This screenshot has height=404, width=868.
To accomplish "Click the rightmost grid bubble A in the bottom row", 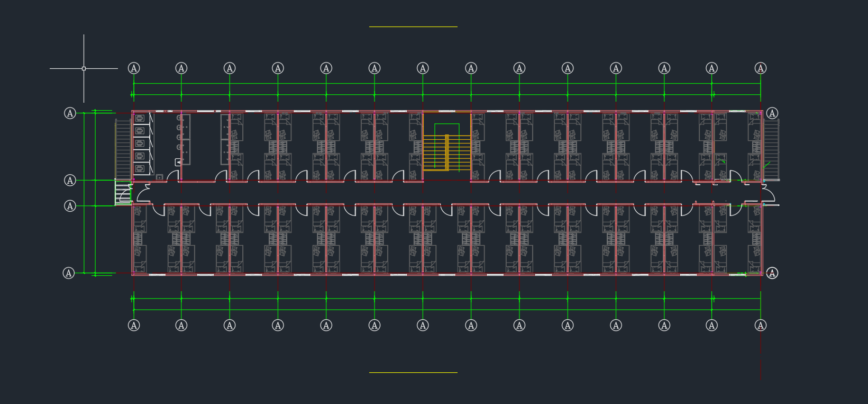I will 761,325.
